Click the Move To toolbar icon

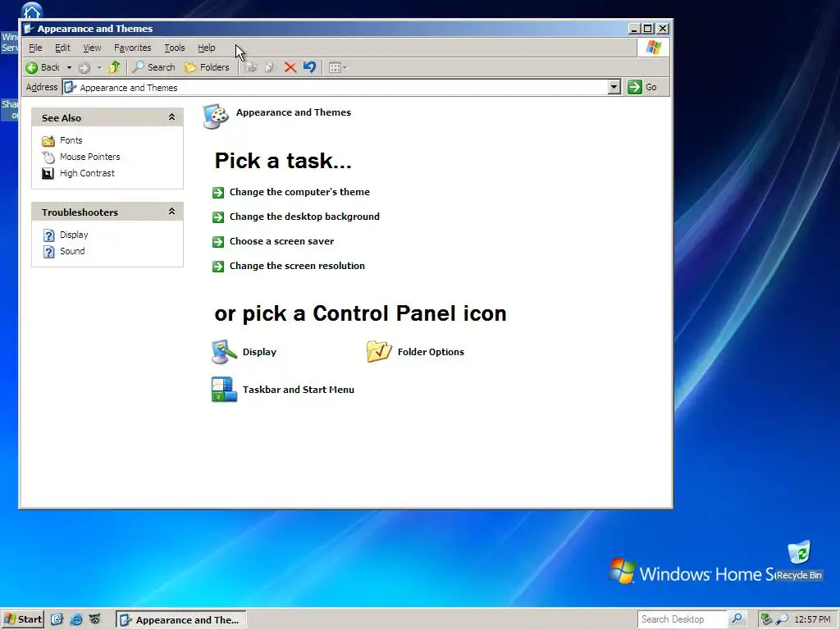point(251,67)
